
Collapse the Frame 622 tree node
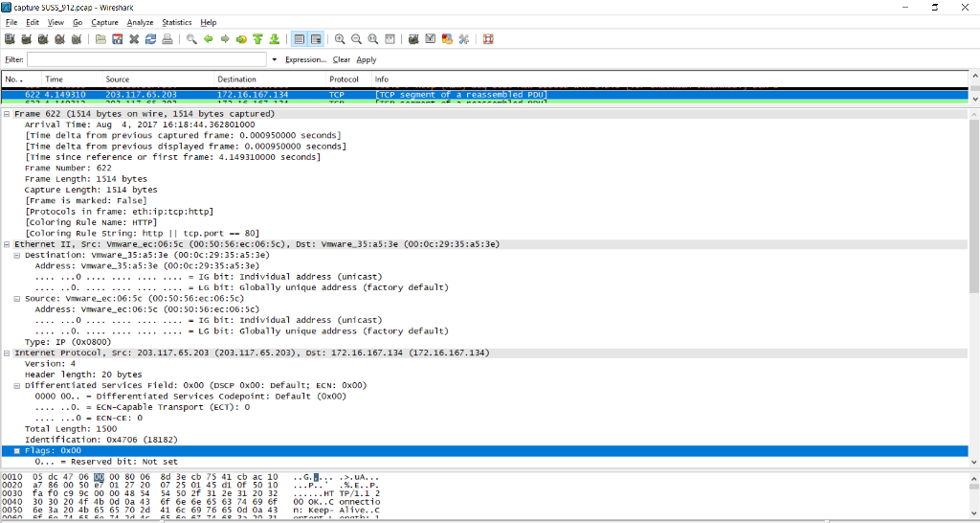[8, 115]
